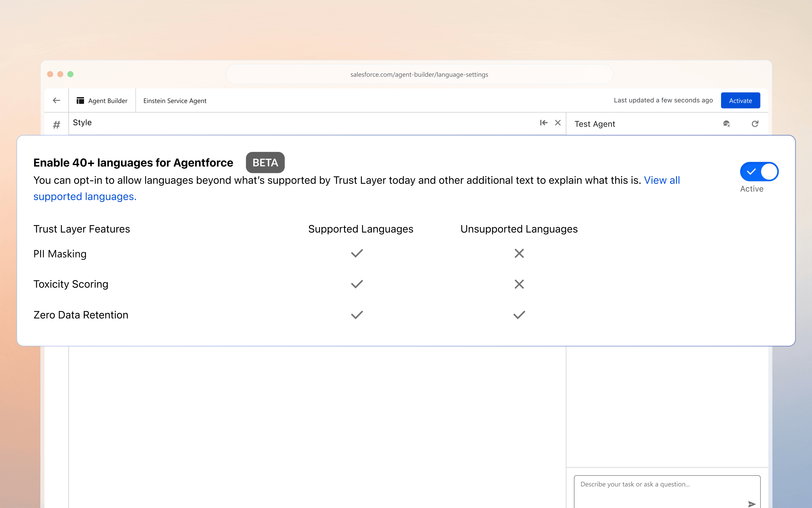Click the Supported Languages column header
The height and width of the screenshot is (508, 812).
361,229
